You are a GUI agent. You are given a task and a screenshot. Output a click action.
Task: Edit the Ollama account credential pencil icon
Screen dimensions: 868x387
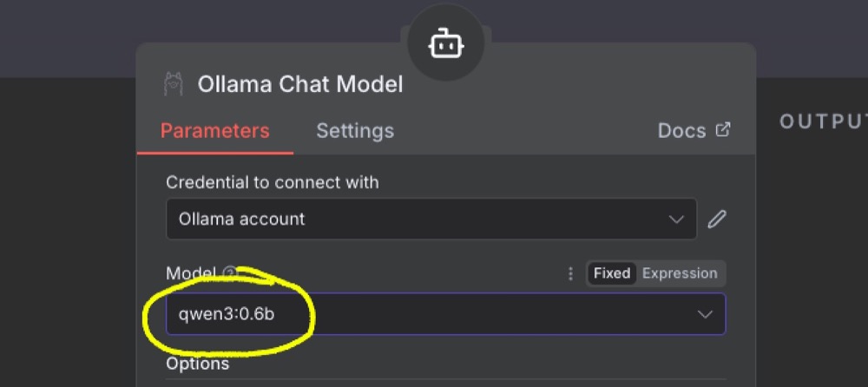point(716,220)
